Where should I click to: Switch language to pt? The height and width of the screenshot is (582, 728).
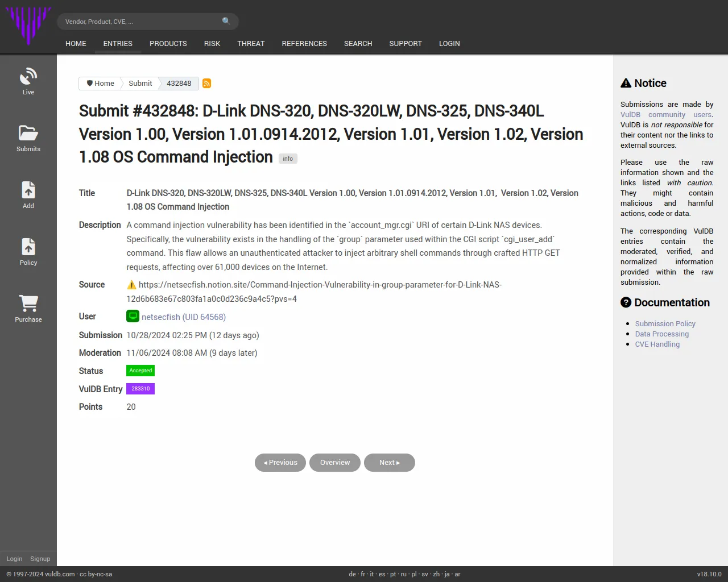tap(393, 574)
